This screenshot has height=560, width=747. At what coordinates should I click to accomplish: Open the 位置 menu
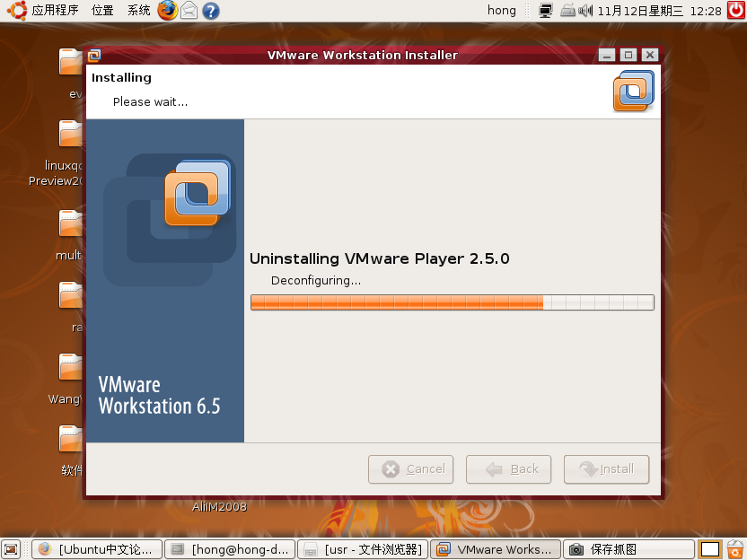point(102,11)
